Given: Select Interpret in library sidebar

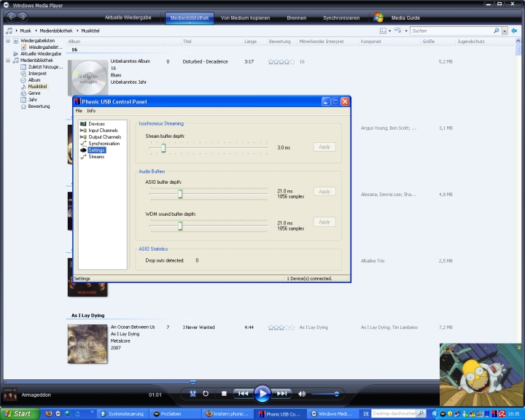Looking at the screenshot, I should point(37,74).
